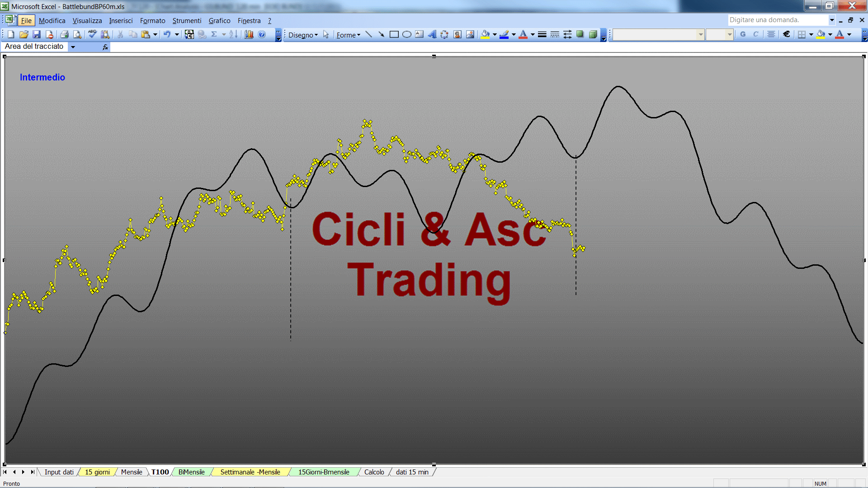Click the document permission icon
The width and height of the screenshot is (868, 488).
pos(49,34)
